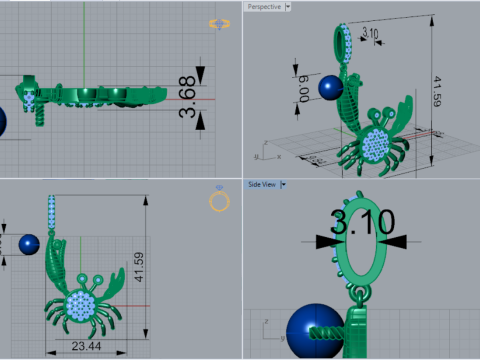The height and width of the screenshot is (360, 480).
Task: Select the small 3.10 dimension in Perspective view
Action: coord(370,33)
